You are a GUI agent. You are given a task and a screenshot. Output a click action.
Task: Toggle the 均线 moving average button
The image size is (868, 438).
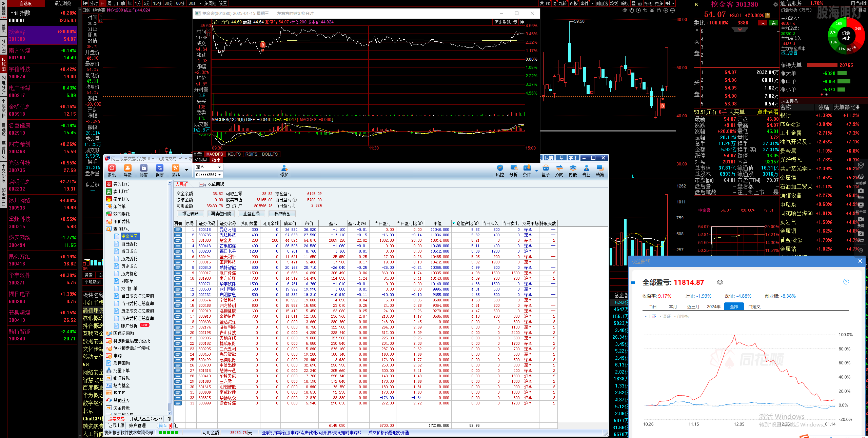tap(614, 3)
